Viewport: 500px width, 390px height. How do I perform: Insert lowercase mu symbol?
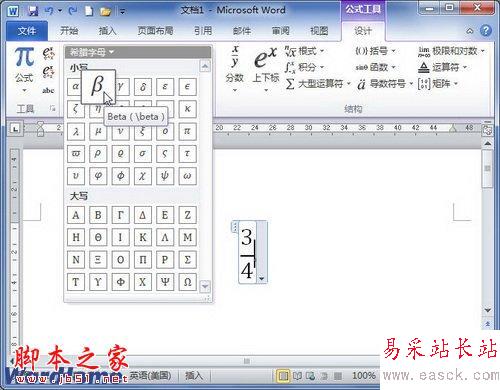(98, 131)
